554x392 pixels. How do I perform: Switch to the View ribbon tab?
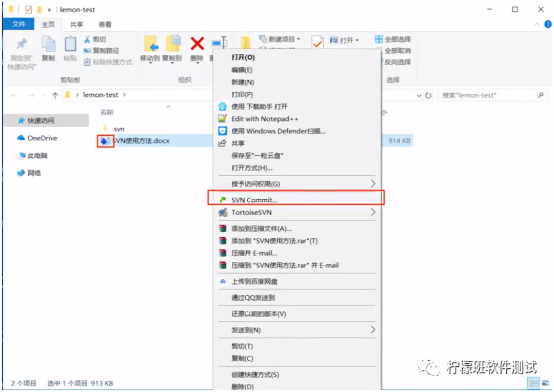coord(105,25)
